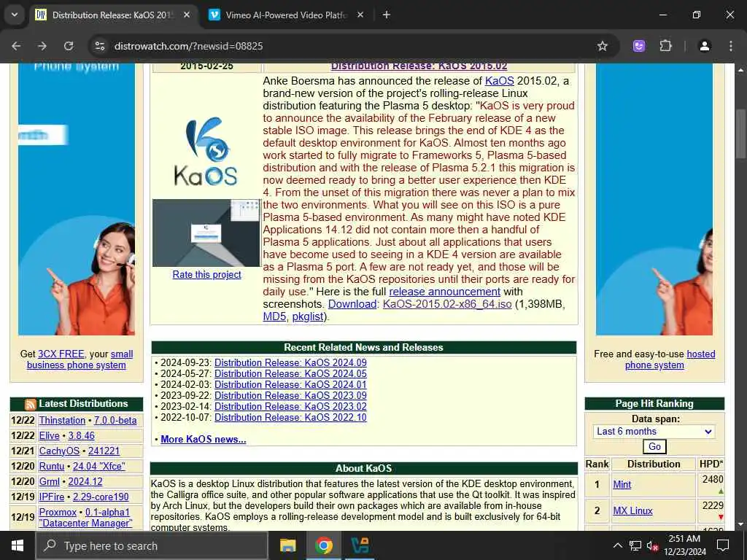The width and height of the screenshot is (747, 560).
Task: Download KaOS-2015.02-x86_64.iso
Action: (447, 304)
